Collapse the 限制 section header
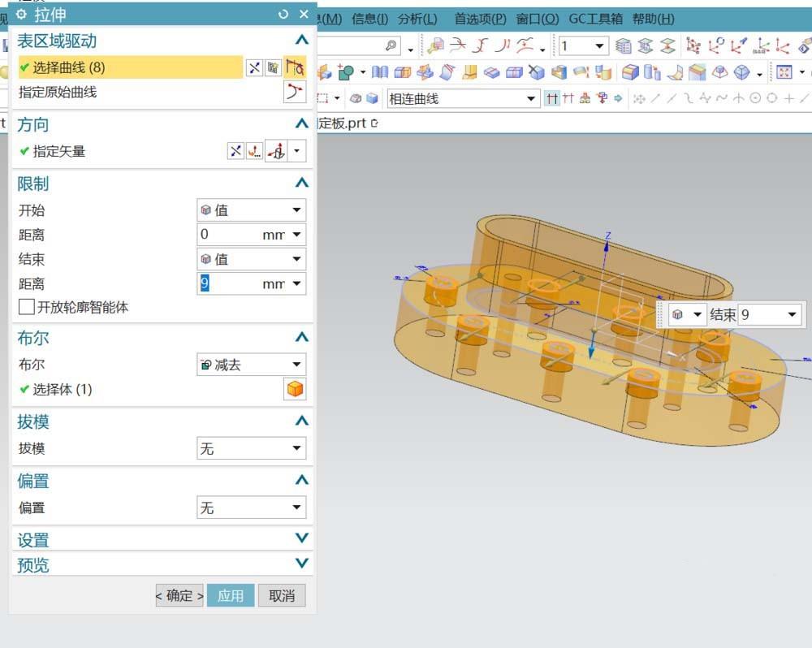Image resolution: width=812 pixels, height=648 pixels. pyautogui.click(x=301, y=183)
